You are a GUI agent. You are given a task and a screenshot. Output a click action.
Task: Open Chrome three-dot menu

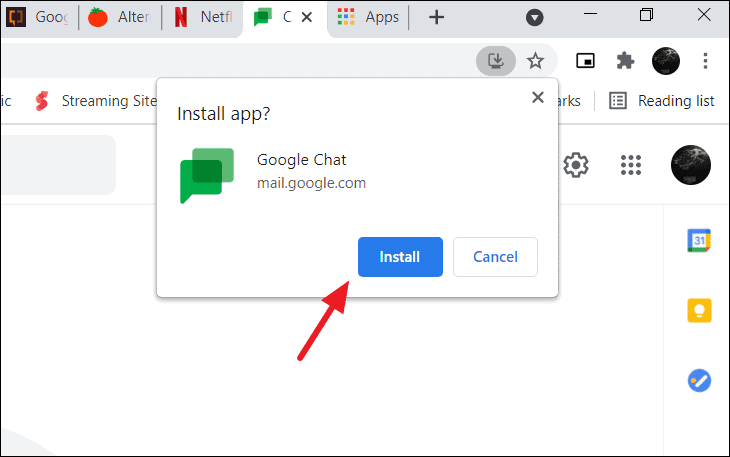705,60
